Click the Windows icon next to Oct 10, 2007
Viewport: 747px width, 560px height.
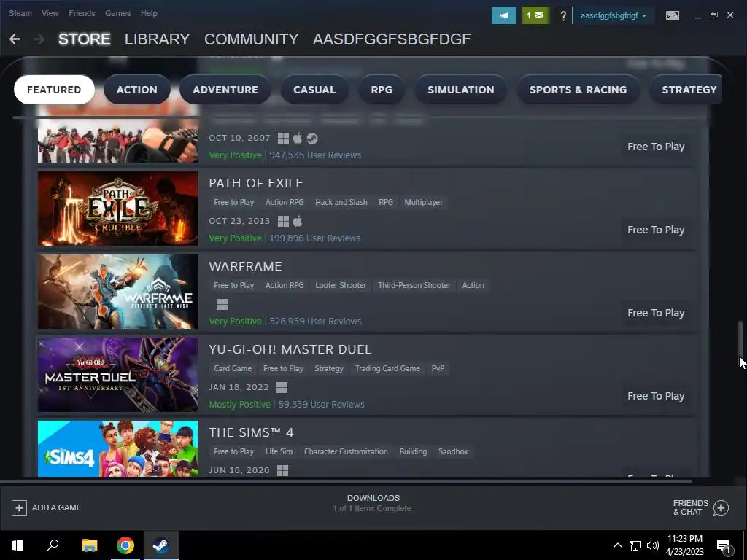(x=283, y=138)
